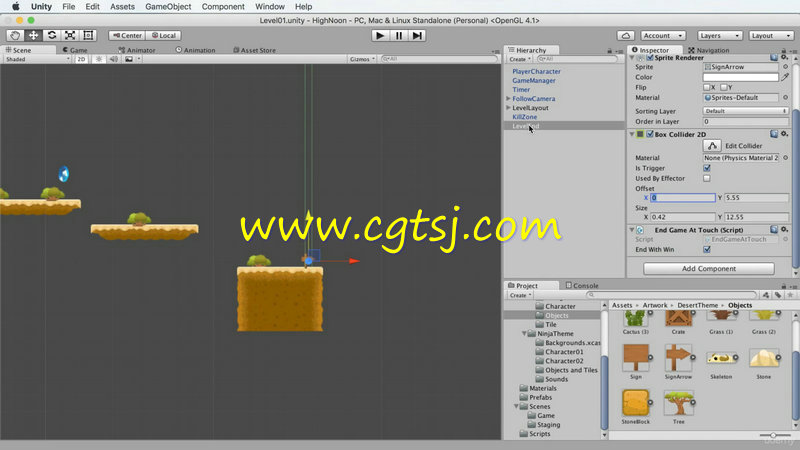Adjust the project thumbnail size slider
The width and height of the screenshot is (800, 450).
point(773,435)
